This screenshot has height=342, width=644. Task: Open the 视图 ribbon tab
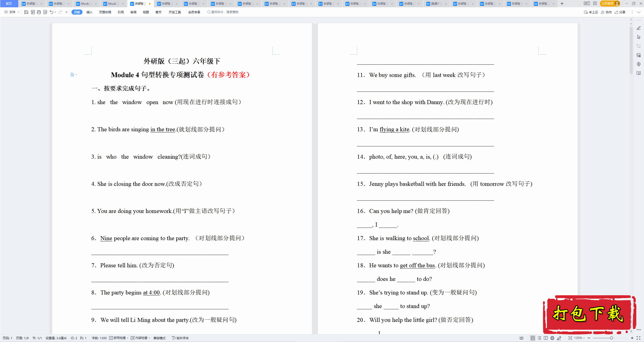tap(146, 12)
